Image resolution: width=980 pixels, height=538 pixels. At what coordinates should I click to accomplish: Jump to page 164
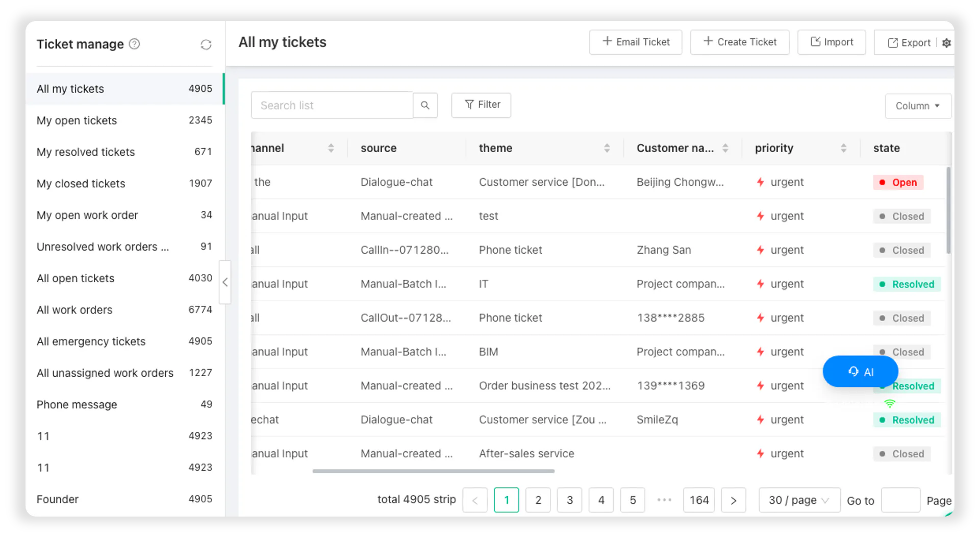click(x=699, y=500)
